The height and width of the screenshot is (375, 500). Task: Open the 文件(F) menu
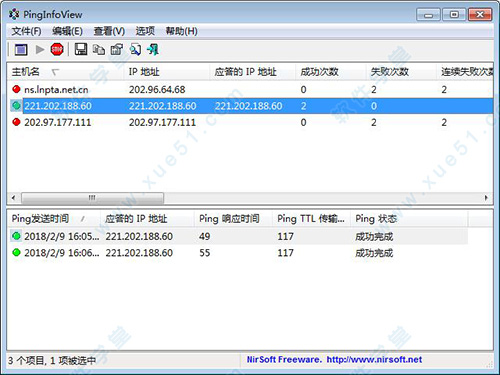(x=26, y=31)
